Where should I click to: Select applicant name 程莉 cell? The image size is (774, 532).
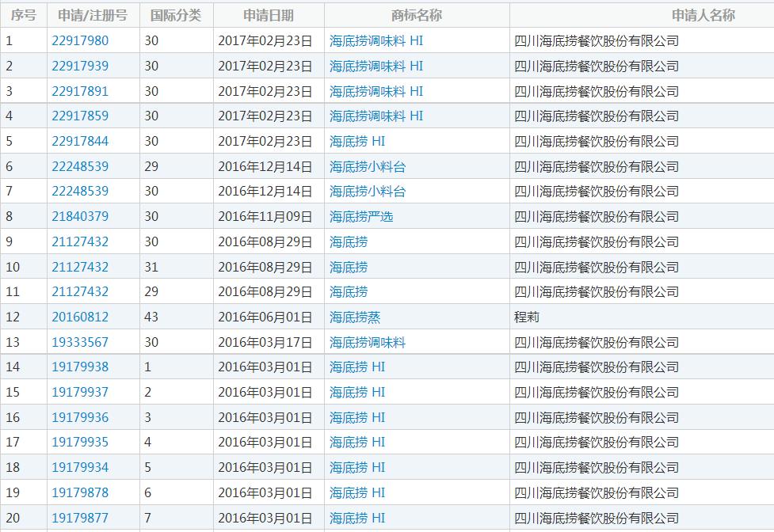527,317
